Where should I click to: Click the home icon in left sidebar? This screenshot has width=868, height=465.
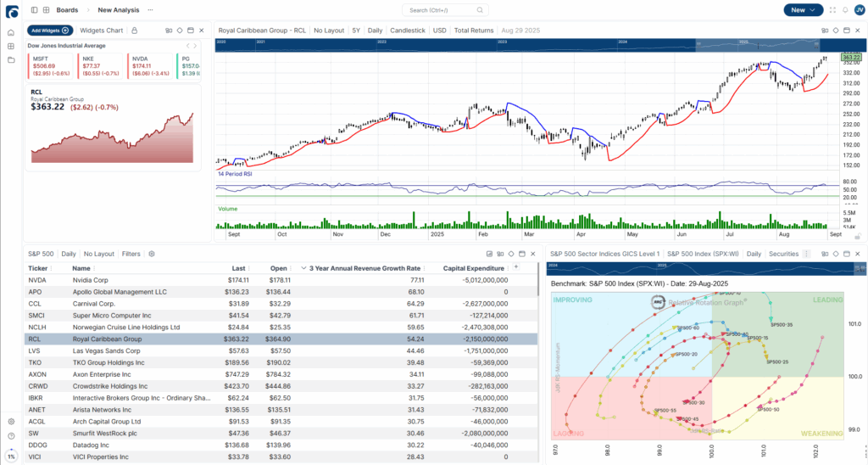[11, 32]
